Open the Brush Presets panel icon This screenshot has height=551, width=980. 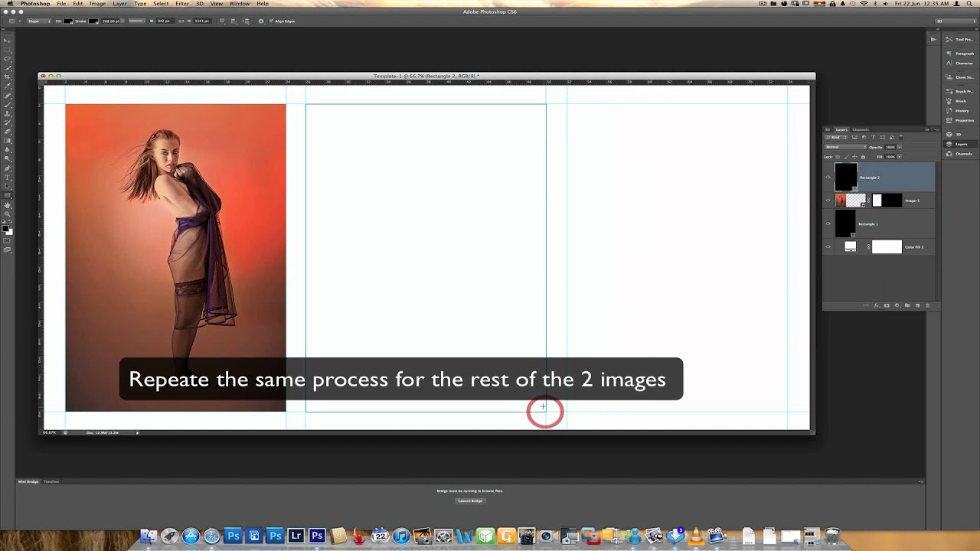coord(949,92)
